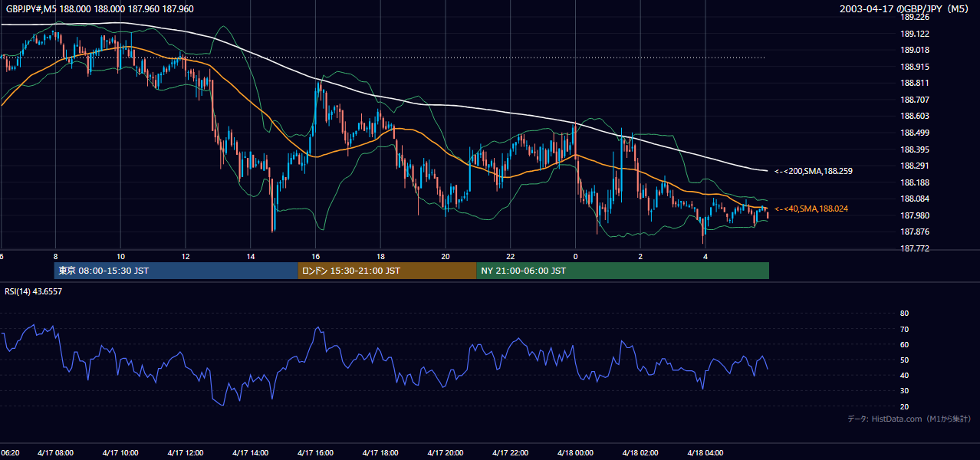Click RSI scale value 50
This screenshot has height=460, width=980.
tap(904, 360)
